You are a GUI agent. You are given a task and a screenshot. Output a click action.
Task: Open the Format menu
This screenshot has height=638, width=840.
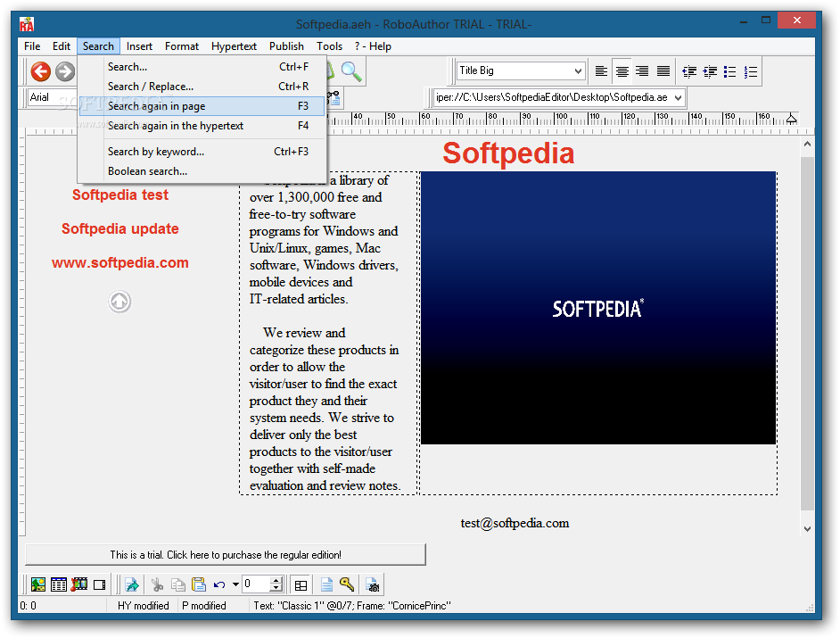182,46
